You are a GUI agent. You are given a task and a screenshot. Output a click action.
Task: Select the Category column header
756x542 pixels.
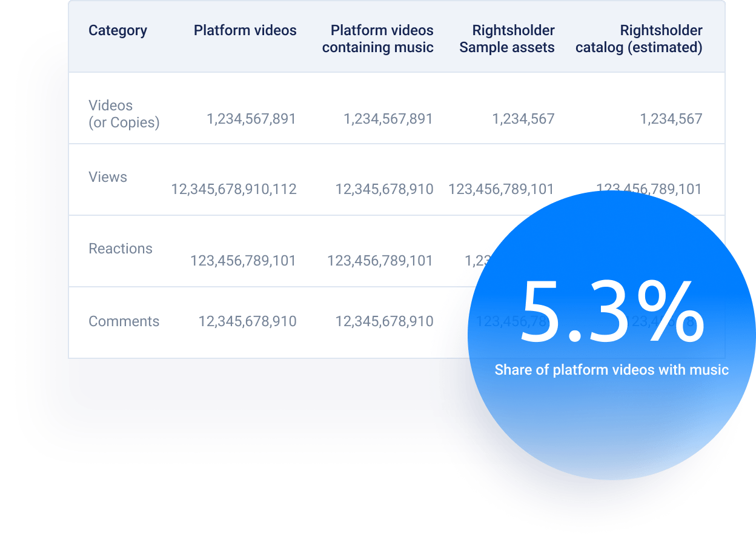pyautogui.click(x=118, y=30)
